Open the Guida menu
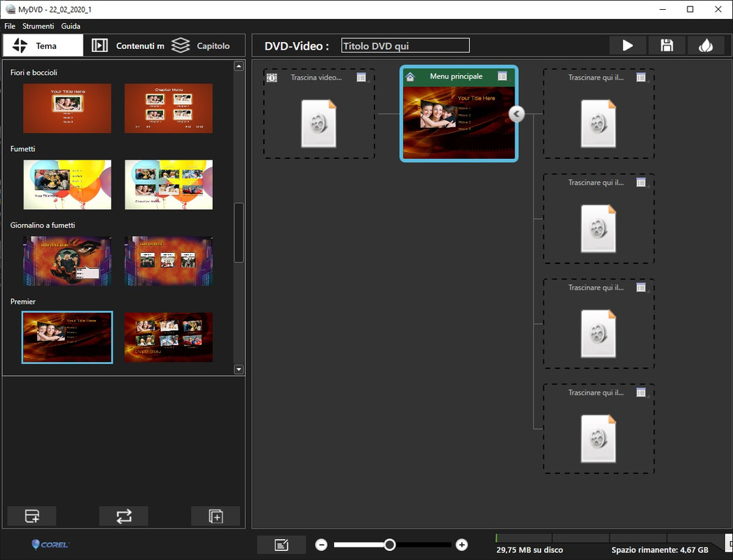733x560 pixels. point(71,26)
